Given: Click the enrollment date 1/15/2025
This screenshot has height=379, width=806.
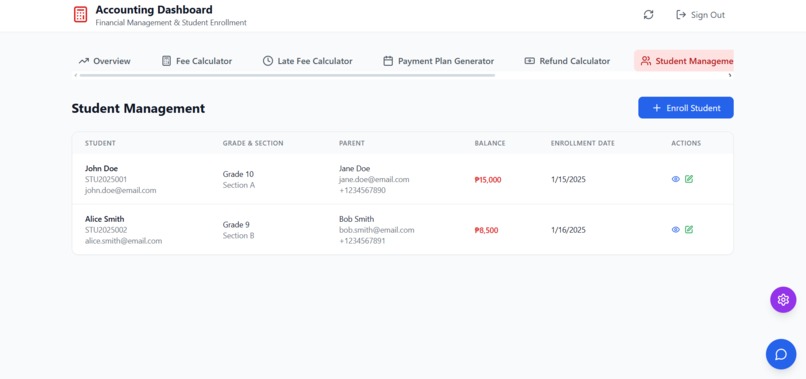Looking at the screenshot, I should tap(568, 179).
